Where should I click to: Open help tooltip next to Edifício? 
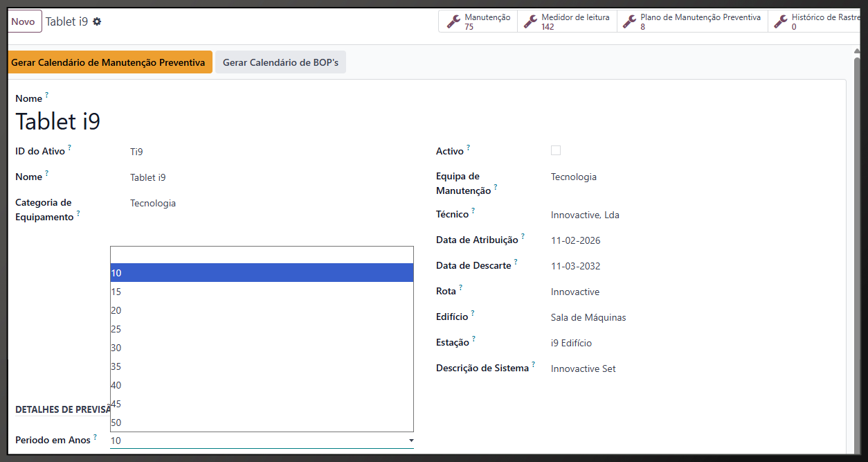[473, 313]
